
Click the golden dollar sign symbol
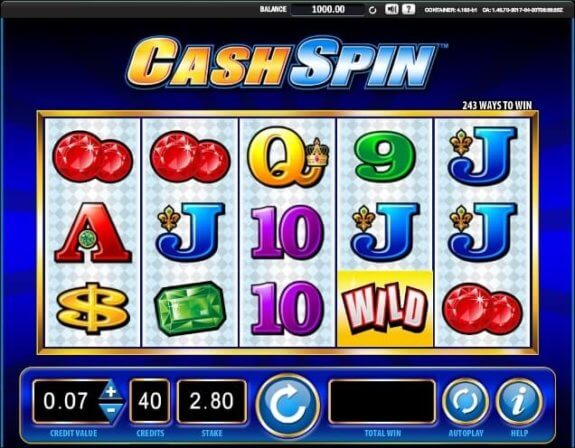click(x=93, y=308)
